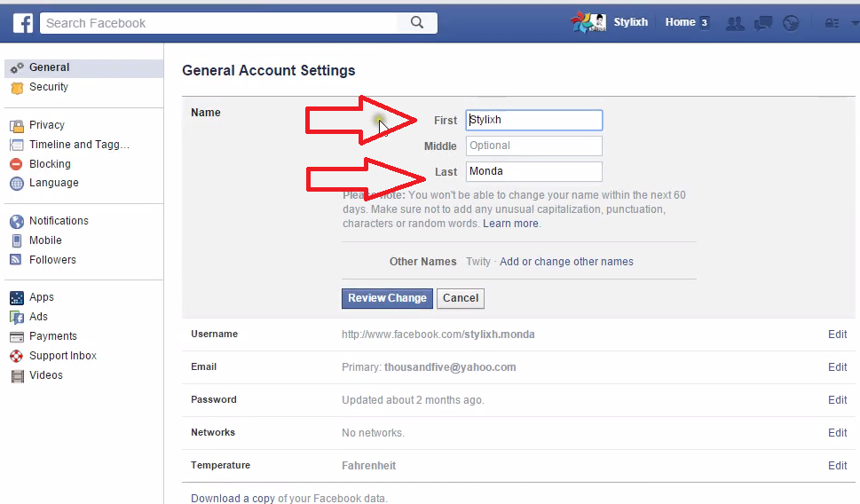Click the Timeline and Tagging icon
Image resolution: width=860 pixels, height=504 pixels.
17,145
